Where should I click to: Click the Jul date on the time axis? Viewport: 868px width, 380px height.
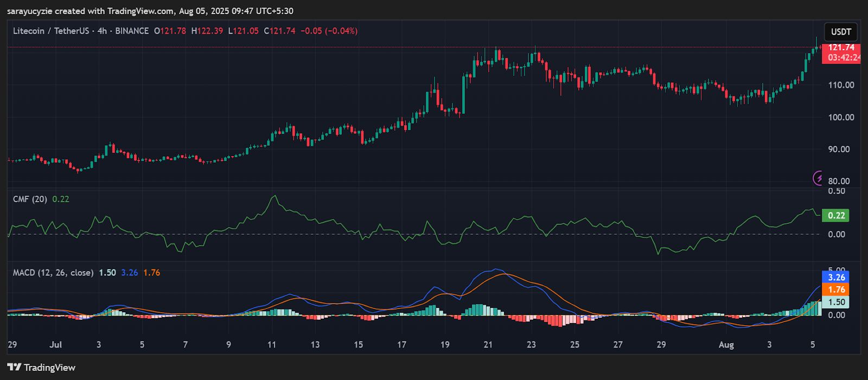pyautogui.click(x=55, y=345)
